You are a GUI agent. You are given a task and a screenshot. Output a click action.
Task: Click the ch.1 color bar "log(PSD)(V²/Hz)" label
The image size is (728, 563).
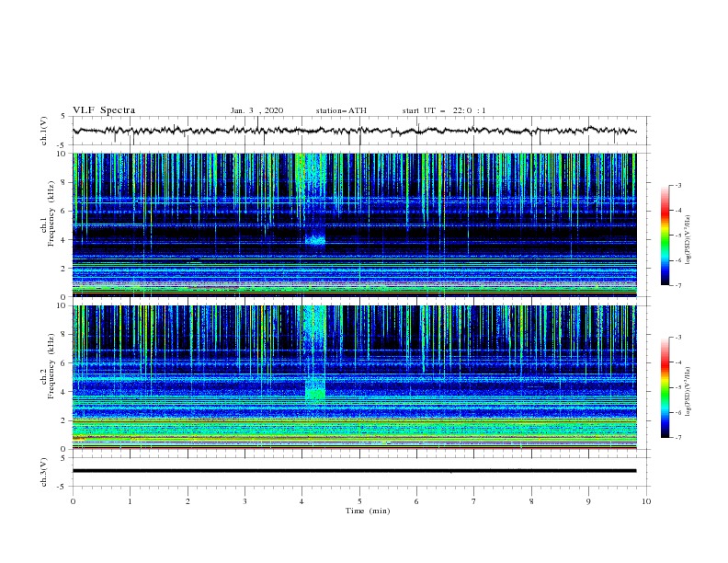pos(688,240)
